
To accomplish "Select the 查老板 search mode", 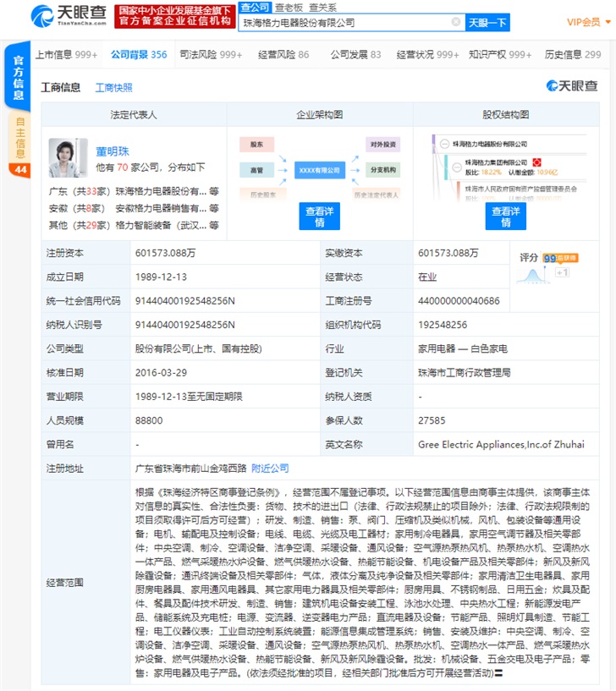I will 289,8.
